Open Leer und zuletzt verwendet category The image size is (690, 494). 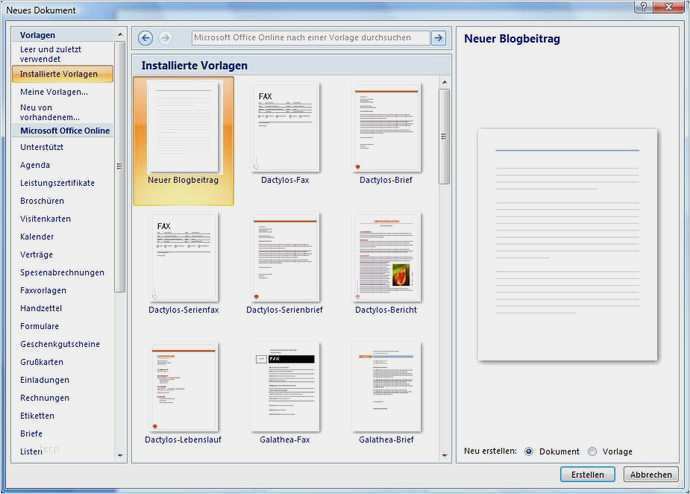50,54
